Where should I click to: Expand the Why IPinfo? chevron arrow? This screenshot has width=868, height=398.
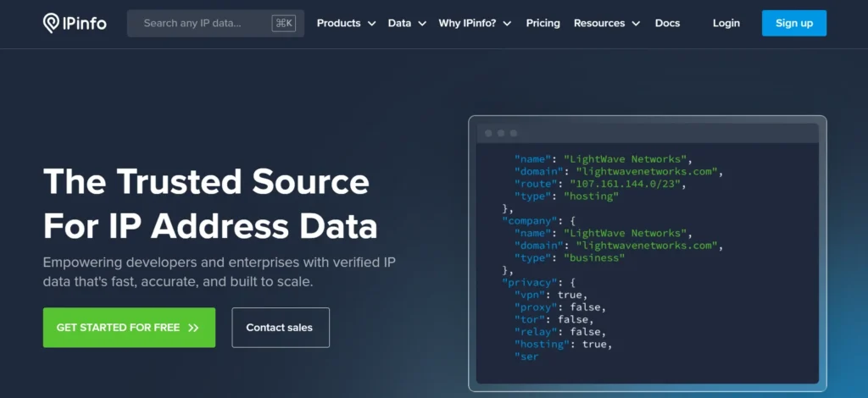(507, 24)
